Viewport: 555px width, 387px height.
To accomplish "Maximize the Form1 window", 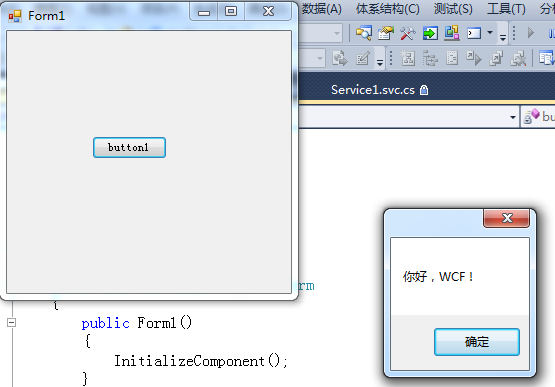I will (x=231, y=12).
